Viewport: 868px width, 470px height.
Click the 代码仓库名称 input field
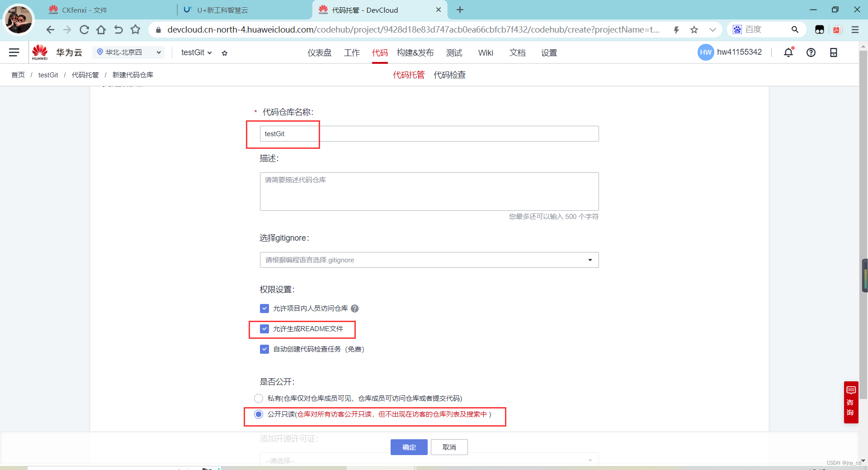[429, 134]
